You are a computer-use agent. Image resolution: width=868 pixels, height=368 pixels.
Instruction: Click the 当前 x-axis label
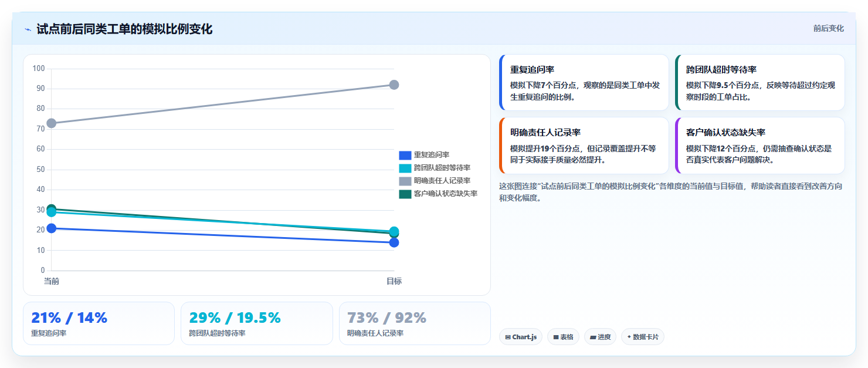[52, 281]
